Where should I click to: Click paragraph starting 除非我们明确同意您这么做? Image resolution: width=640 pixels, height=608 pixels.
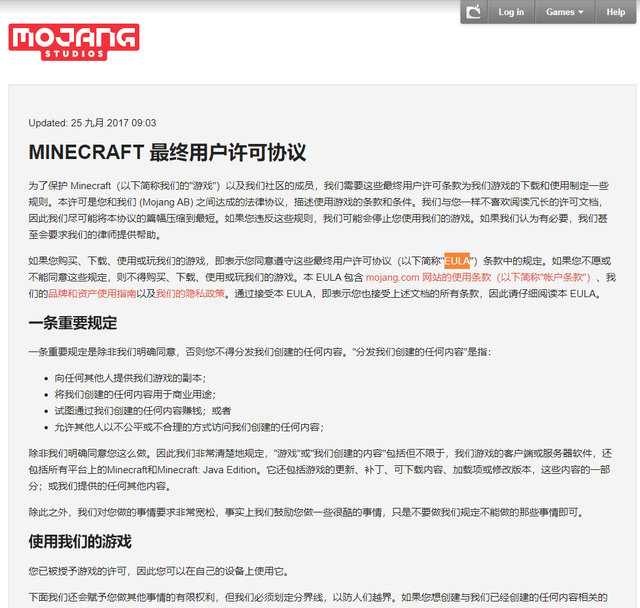pyautogui.click(x=320, y=470)
